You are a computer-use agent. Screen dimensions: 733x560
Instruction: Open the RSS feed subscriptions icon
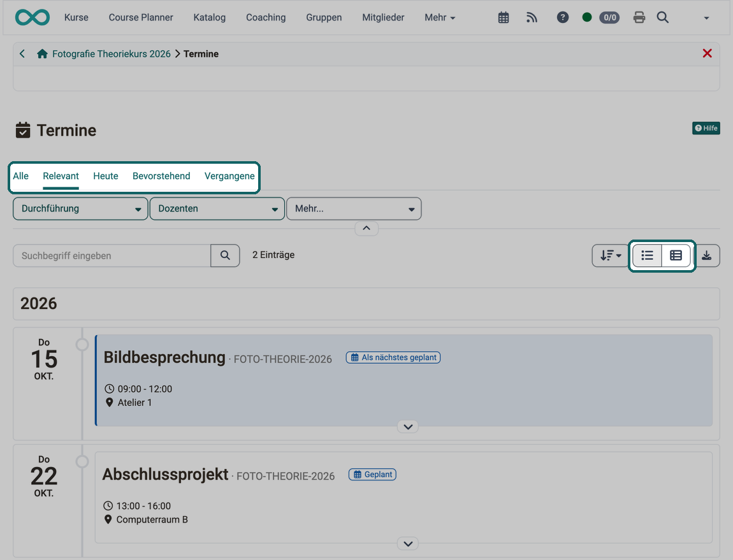[532, 18]
